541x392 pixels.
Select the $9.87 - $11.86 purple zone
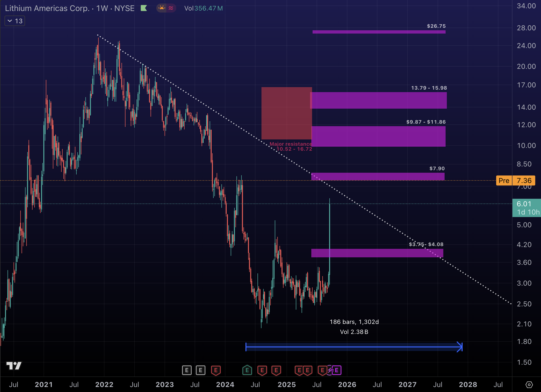(x=379, y=136)
